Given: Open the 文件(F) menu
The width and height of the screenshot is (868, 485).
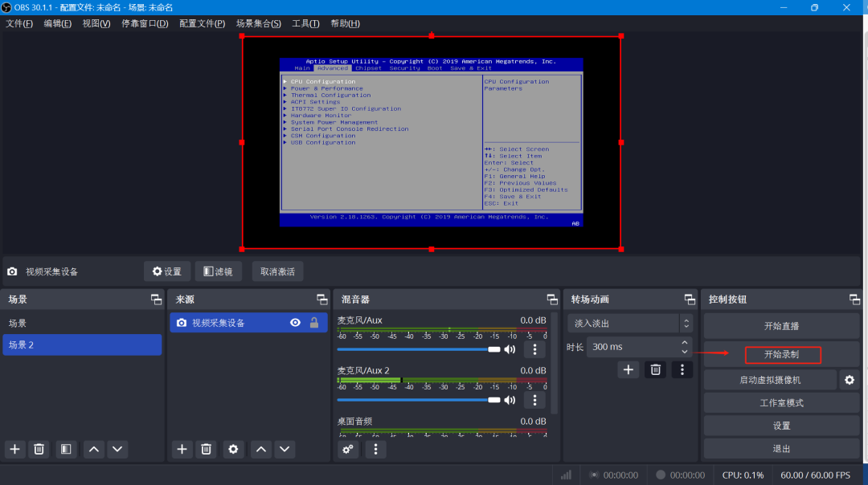Looking at the screenshot, I should [x=19, y=23].
